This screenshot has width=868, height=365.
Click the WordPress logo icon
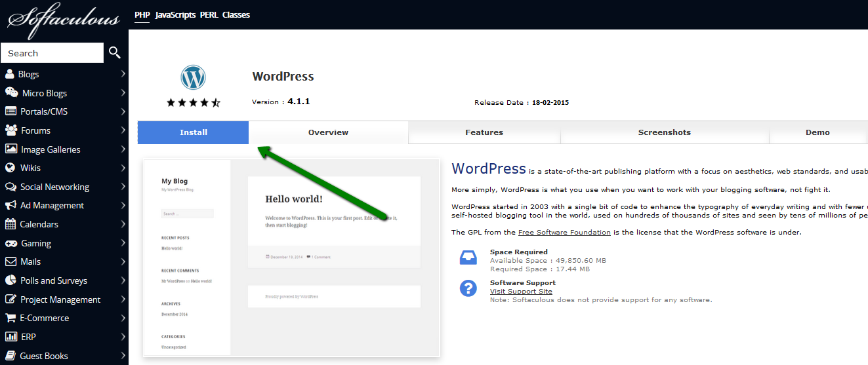tap(193, 78)
